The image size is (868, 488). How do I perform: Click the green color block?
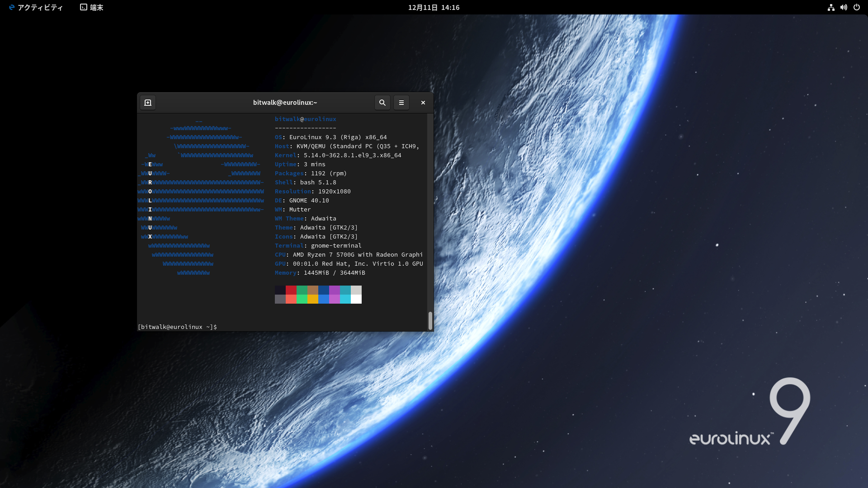pyautogui.click(x=302, y=290)
